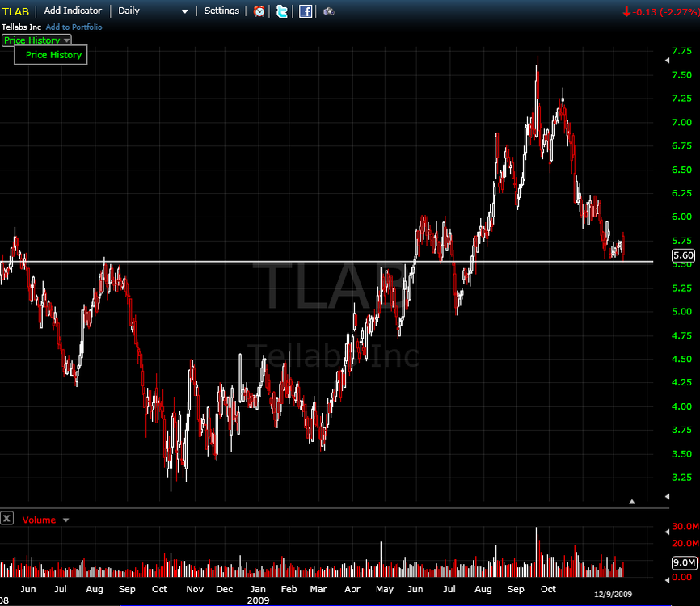
Task: Click the 20.0M volume axis label
Action: pos(685,543)
